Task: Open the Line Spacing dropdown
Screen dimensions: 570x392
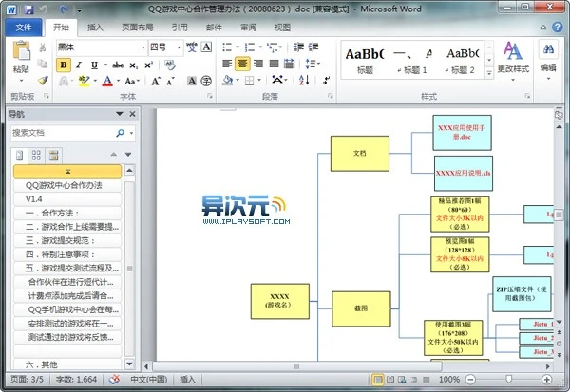Action: (x=313, y=64)
